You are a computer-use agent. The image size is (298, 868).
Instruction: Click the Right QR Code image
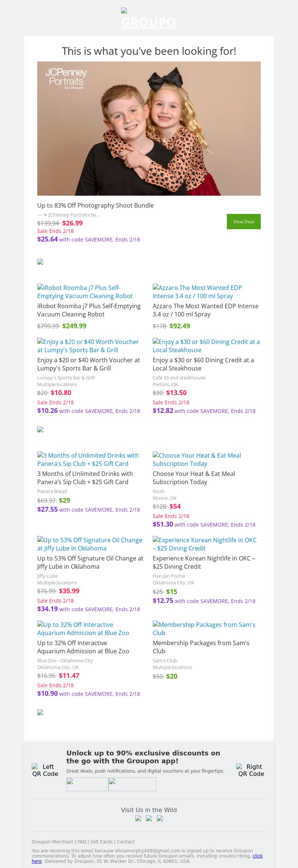click(251, 770)
